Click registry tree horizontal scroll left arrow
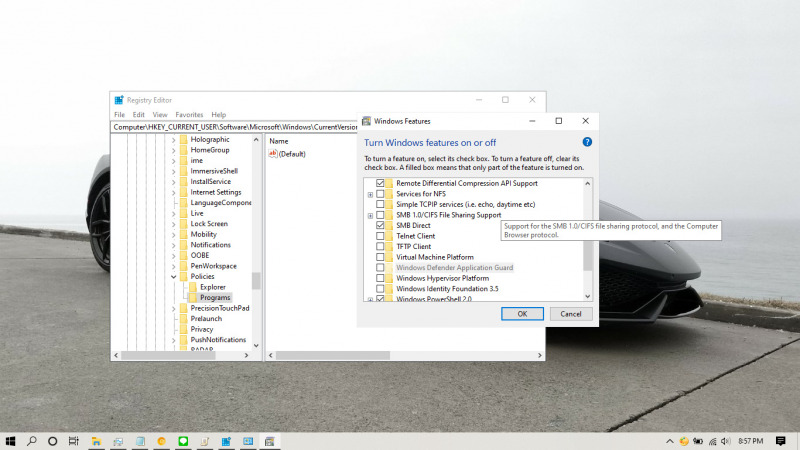800x450 pixels. [x=116, y=355]
